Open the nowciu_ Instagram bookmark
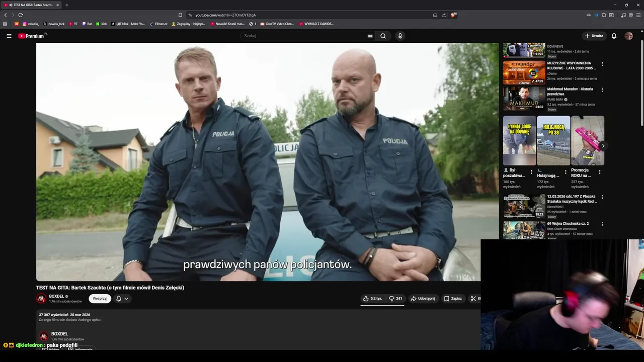Image resolution: width=644 pixels, height=362 pixels. point(31,24)
